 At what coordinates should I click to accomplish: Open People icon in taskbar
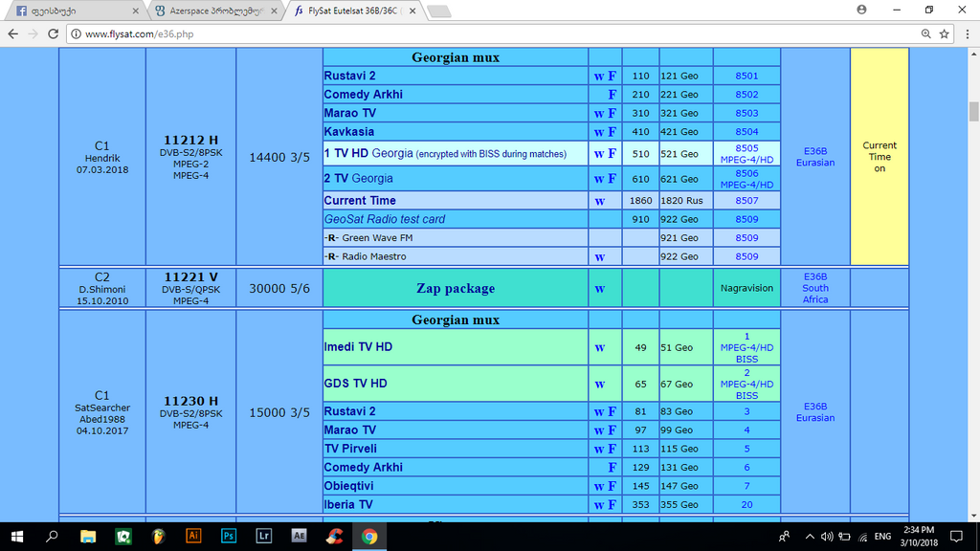[x=784, y=537]
